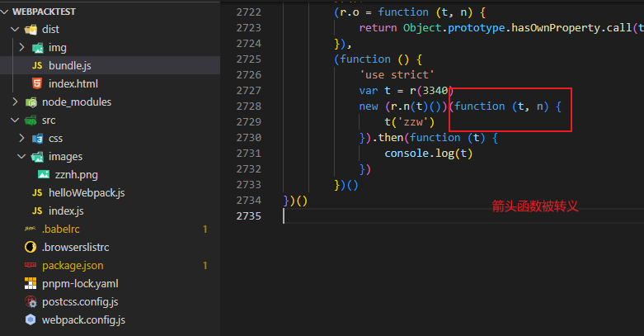Click the HTML5 icon beside index.html
This screenshot has width=644, height=336.
click(37, 84)
